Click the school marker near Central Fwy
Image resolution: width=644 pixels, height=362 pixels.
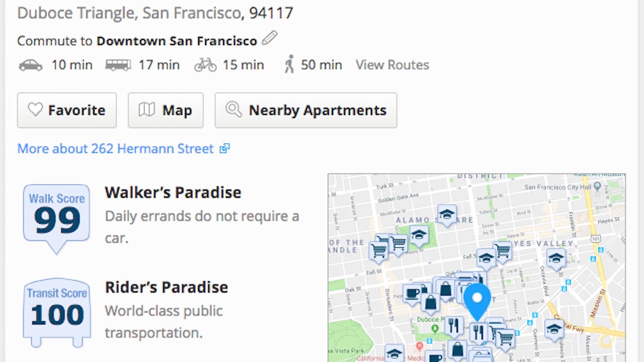[x=553, y=329]
